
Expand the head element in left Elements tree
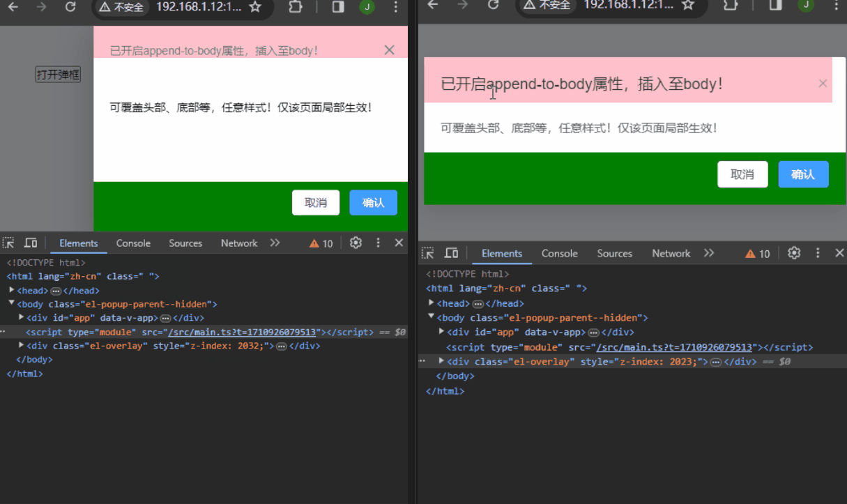[13, 290]
